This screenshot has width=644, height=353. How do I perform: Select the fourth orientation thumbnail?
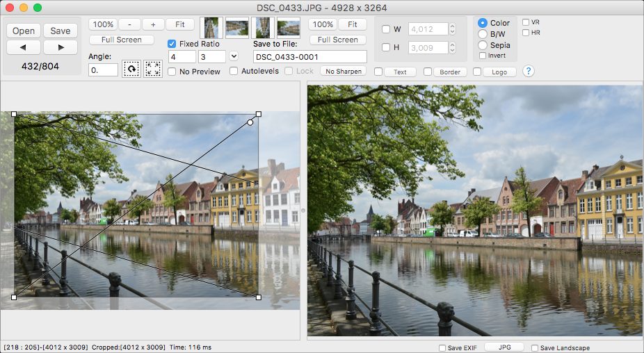289,28
